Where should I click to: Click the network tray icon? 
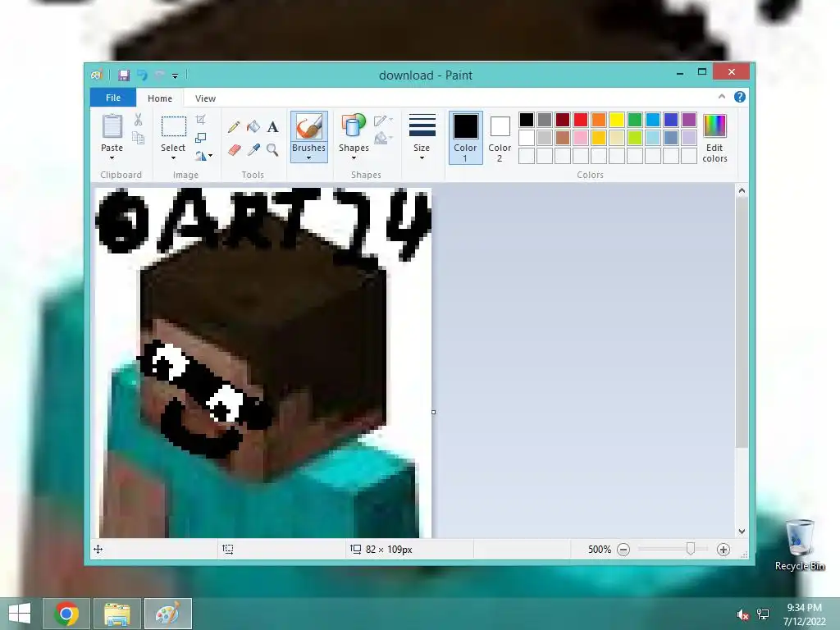pos(763,614)
